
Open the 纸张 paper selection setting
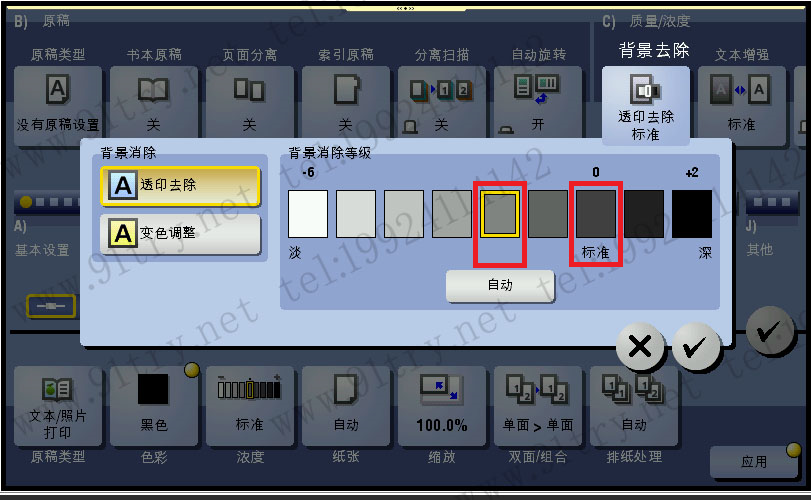click(x=346, y=406)
